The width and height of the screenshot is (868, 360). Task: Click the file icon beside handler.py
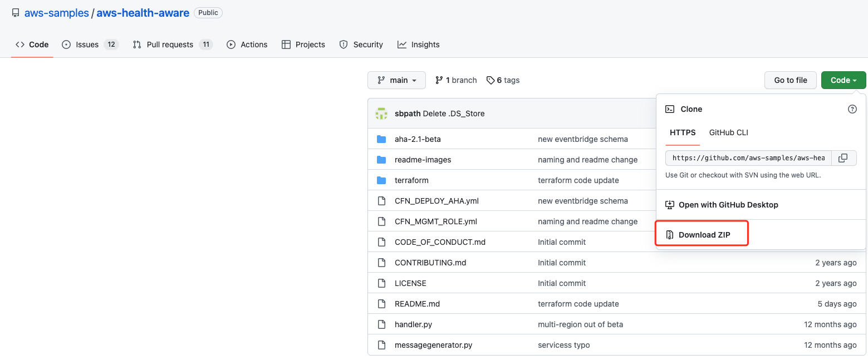tap(382, 324)
